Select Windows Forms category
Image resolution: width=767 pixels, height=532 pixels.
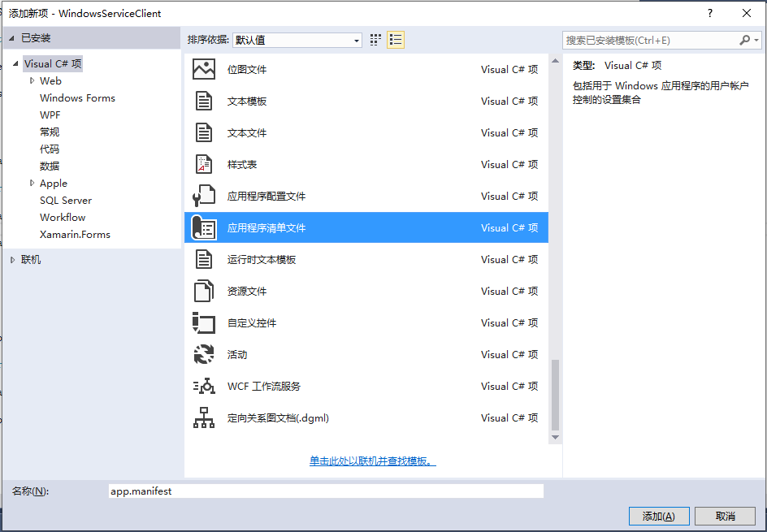tap(77, 98)
